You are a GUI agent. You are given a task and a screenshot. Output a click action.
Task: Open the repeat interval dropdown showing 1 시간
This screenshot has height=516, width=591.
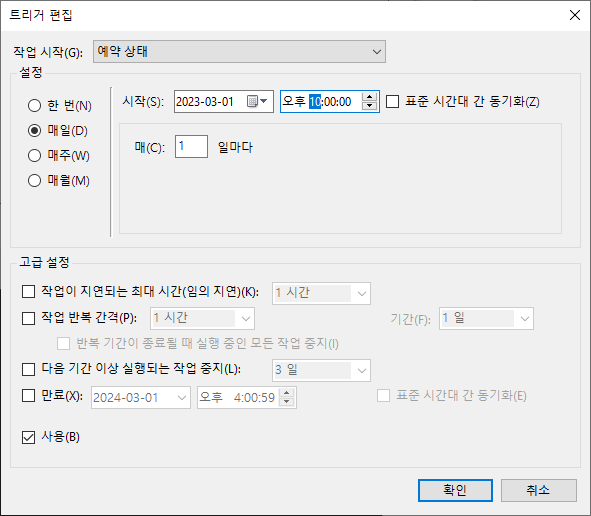[x=202, y=318]
